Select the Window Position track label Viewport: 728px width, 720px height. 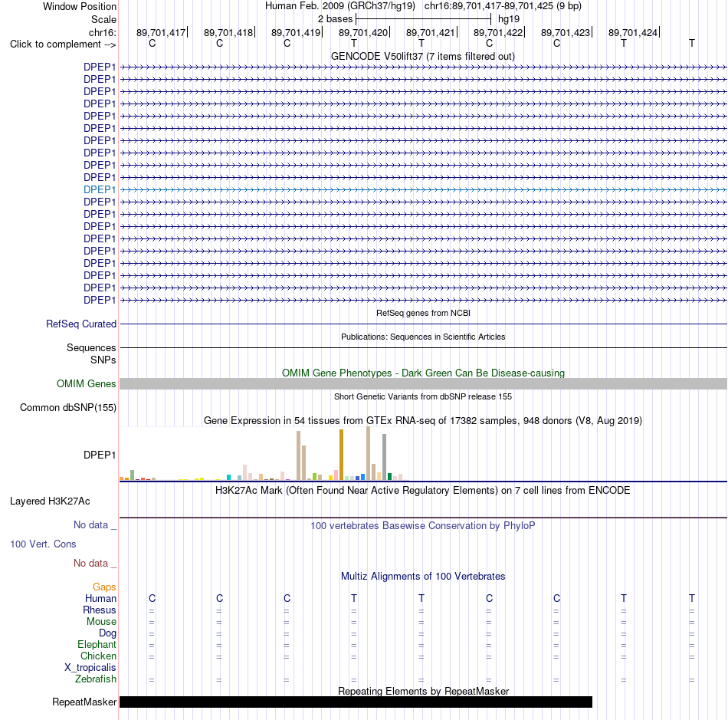pos(80,6)
